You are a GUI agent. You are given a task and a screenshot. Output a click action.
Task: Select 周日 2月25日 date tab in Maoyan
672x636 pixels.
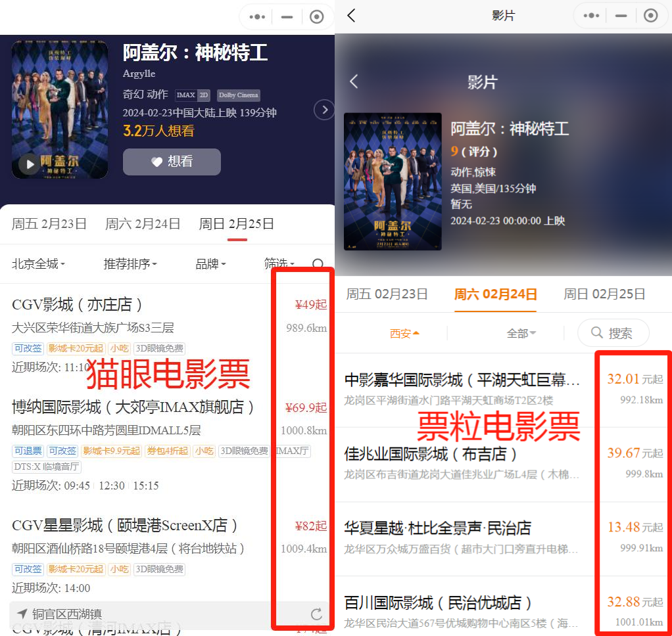tap(237, 223)
